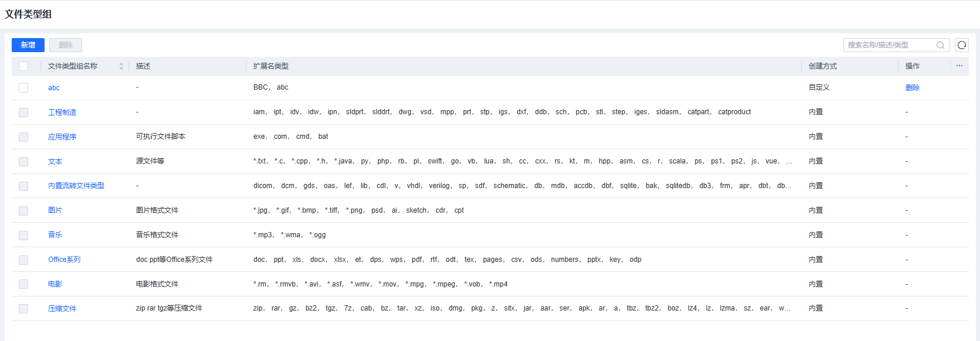This screenshot has height=341, width=980.
Task: Open the 应用程序 file type group
Action: (62, 137)
